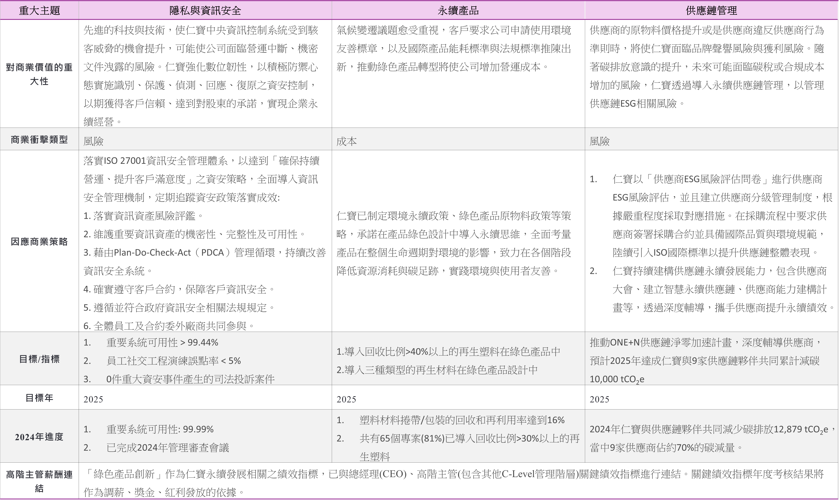Click the line 仁寶持續建構供應鏈永續發展能力
Screen dimensions: 839x504
pyautogui.click(x=720, y=271)
